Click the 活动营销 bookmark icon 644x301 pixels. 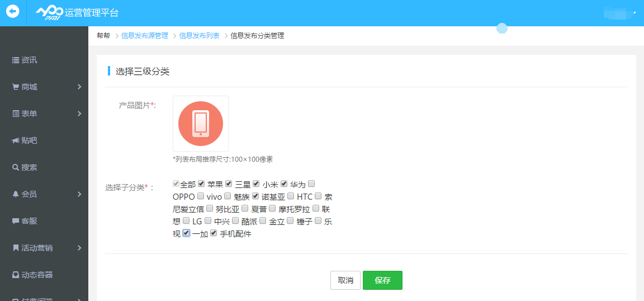16,248
